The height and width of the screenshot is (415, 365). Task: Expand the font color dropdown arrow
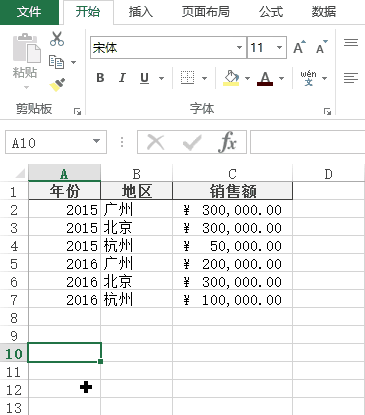(x=281, y=79)
